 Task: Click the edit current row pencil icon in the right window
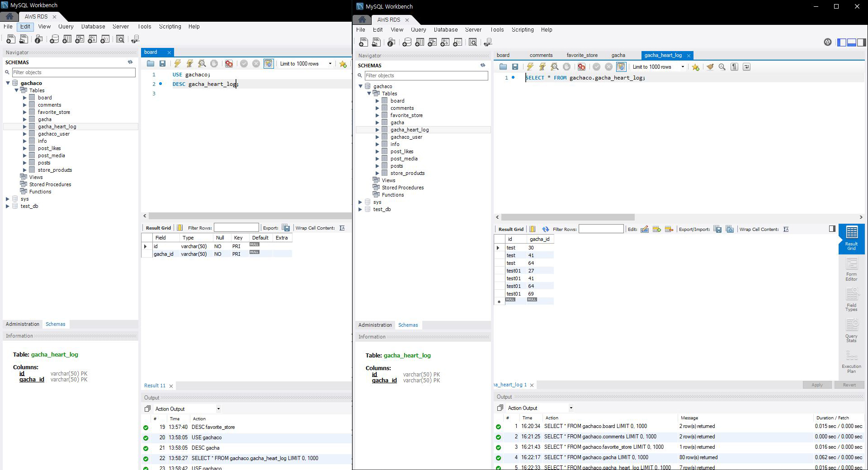click(x=645, y=229)
